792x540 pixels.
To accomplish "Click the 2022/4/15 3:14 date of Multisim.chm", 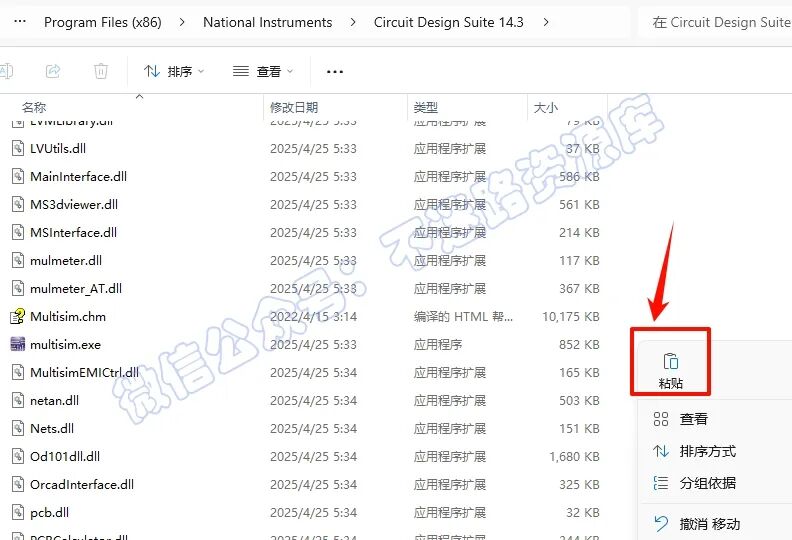I will coord(313,317).
